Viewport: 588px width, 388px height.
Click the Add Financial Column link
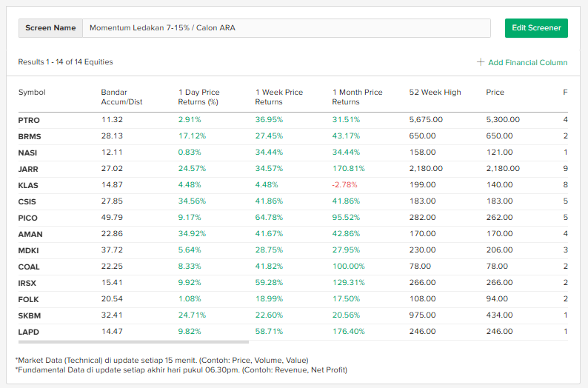click(527, 62)
